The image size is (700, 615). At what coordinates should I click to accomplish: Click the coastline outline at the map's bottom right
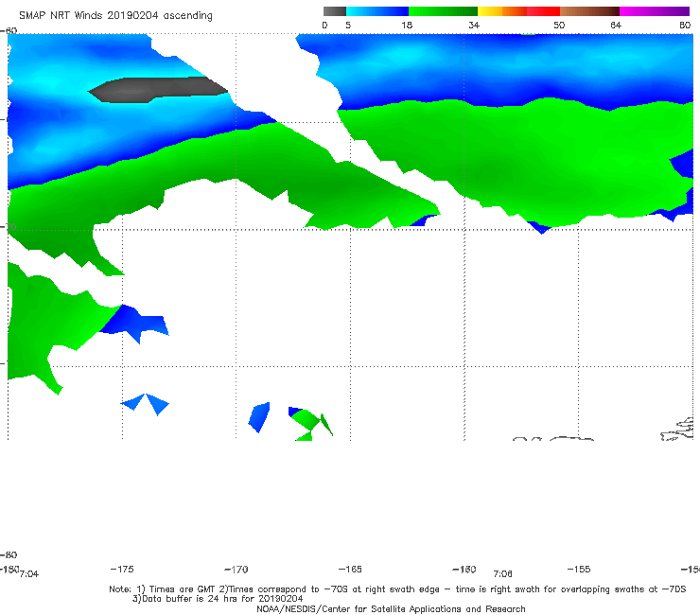point(677,430)
